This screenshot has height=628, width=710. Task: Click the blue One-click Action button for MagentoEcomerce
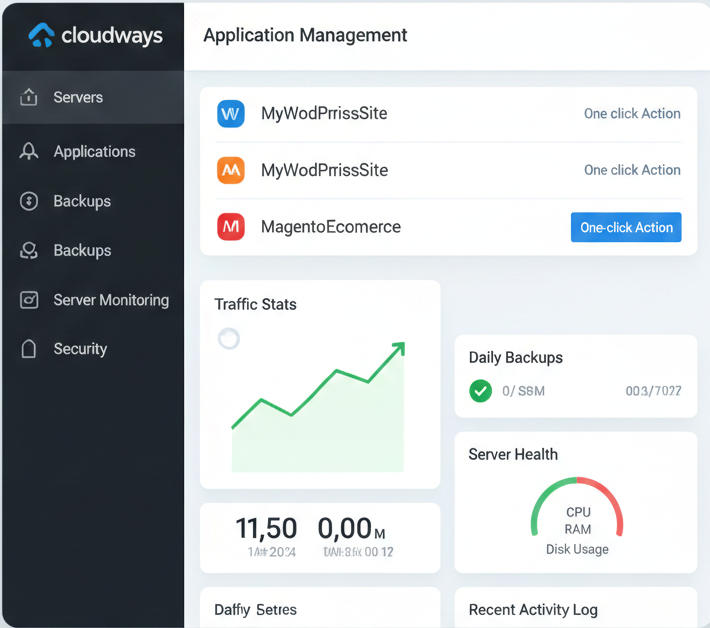tap(626, 227)
